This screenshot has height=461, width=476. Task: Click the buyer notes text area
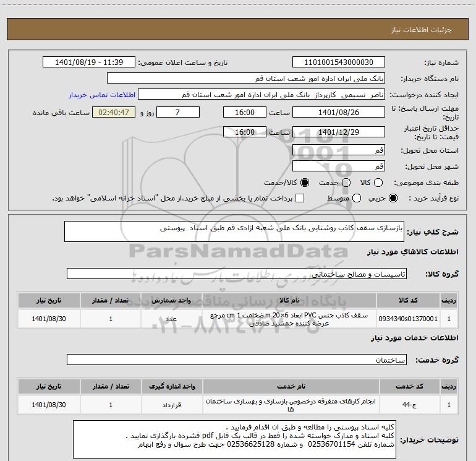pos(234,439)
